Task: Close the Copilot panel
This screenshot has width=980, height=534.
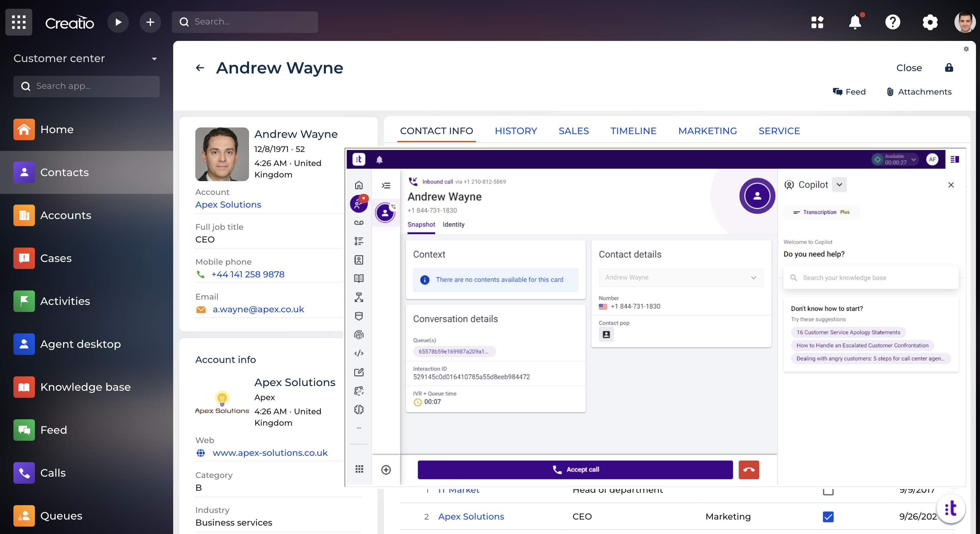Action: (x=951, y=185)
